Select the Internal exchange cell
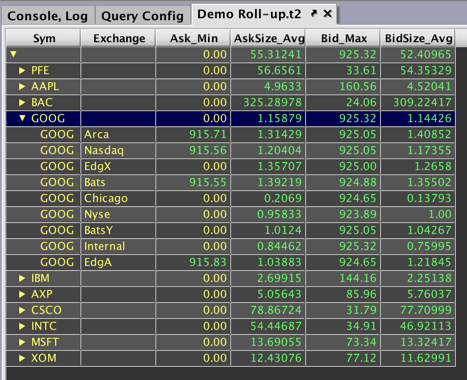Screen dimensions: 467x380 coord(118,246)
